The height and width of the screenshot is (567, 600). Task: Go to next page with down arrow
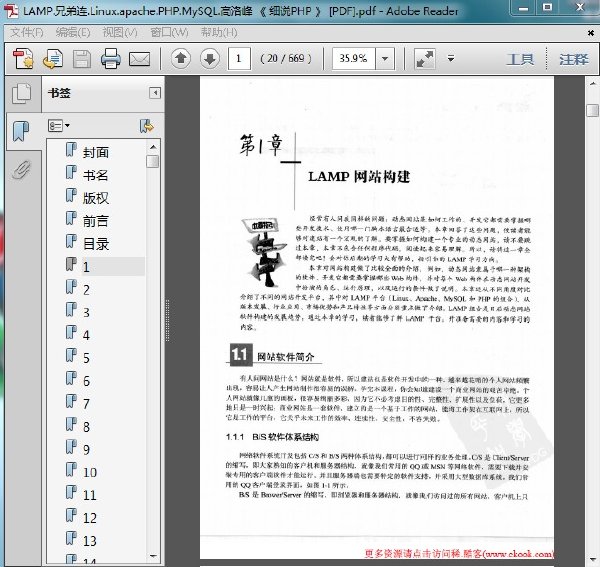click(210, 59)
